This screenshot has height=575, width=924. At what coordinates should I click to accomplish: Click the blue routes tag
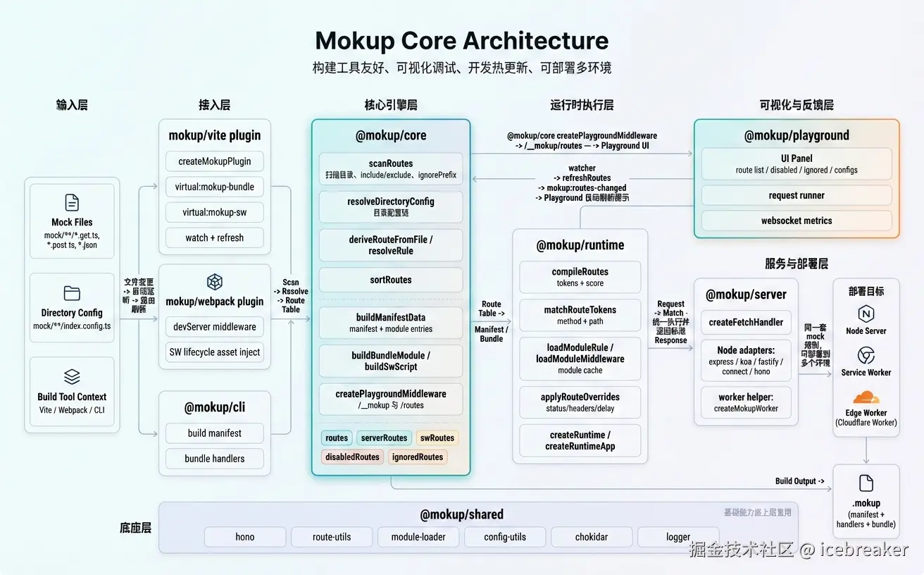click(337, 438)
